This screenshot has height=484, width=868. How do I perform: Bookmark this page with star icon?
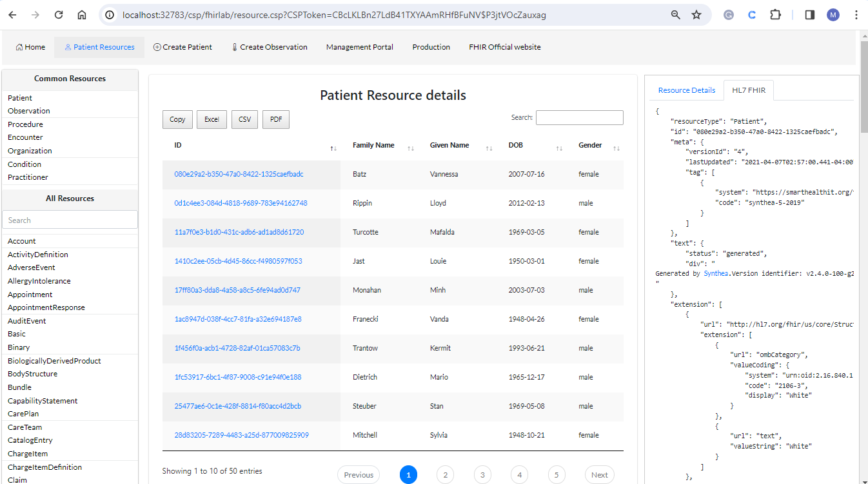(x=696, y=15)
